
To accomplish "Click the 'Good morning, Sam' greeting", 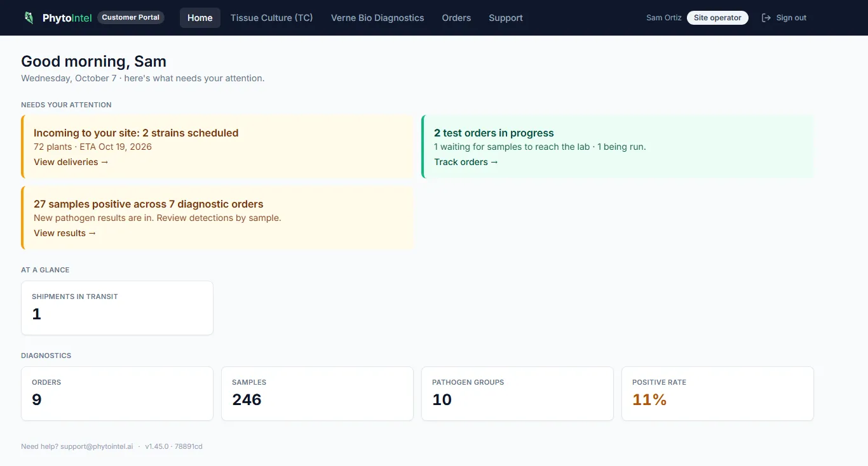I will (93, 62).
